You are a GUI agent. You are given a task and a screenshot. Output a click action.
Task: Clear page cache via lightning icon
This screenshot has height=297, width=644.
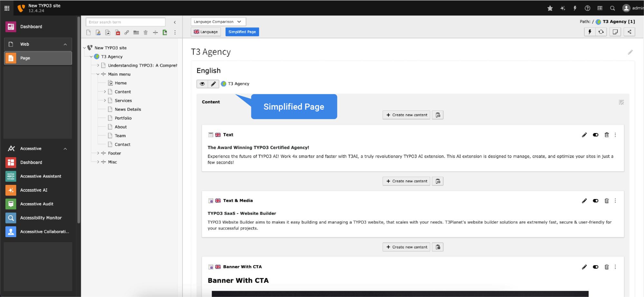tap(590, 32)
